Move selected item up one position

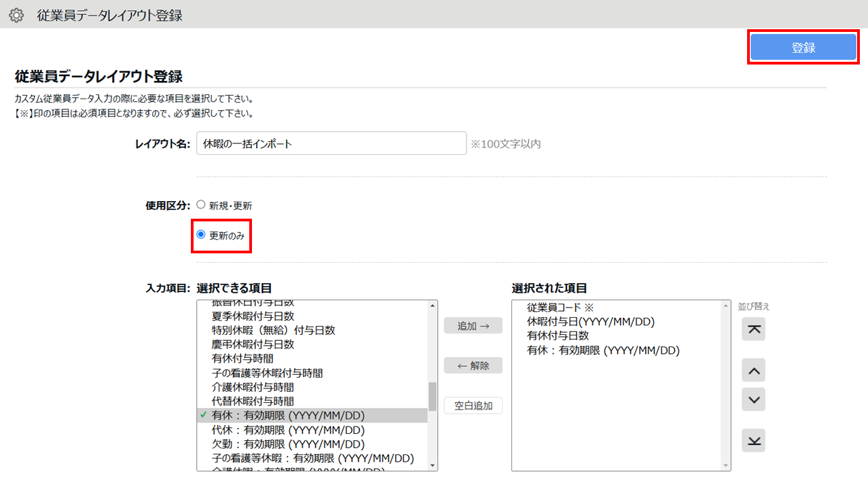tap(753, 371)
